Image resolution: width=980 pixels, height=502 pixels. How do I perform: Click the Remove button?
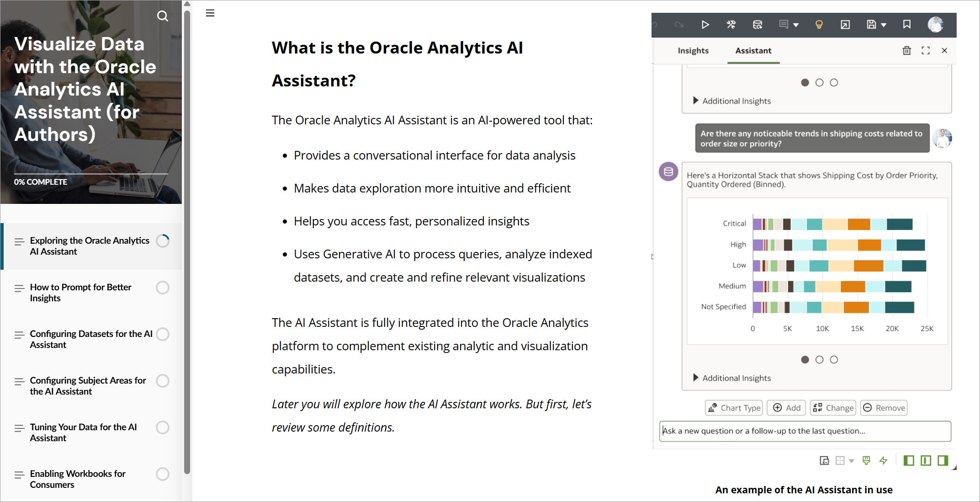(x=884, y=408)
